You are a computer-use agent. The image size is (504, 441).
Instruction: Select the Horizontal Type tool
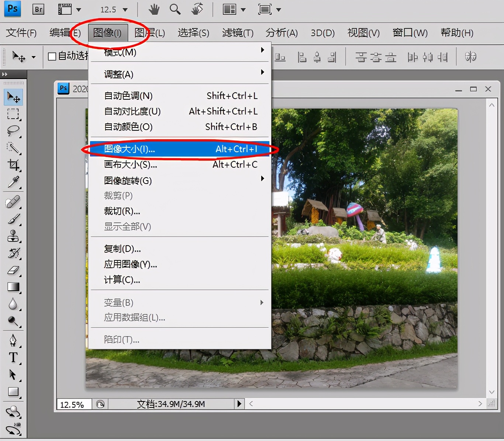tap(14, 358)
